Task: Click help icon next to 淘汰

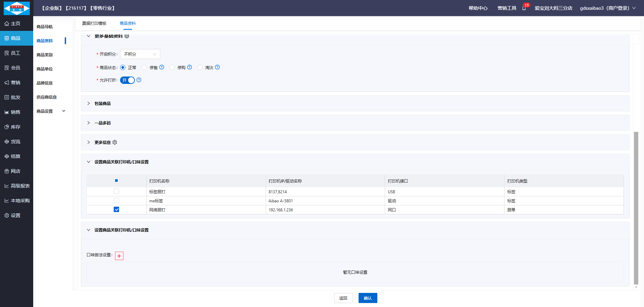Action: coord(217,67)
